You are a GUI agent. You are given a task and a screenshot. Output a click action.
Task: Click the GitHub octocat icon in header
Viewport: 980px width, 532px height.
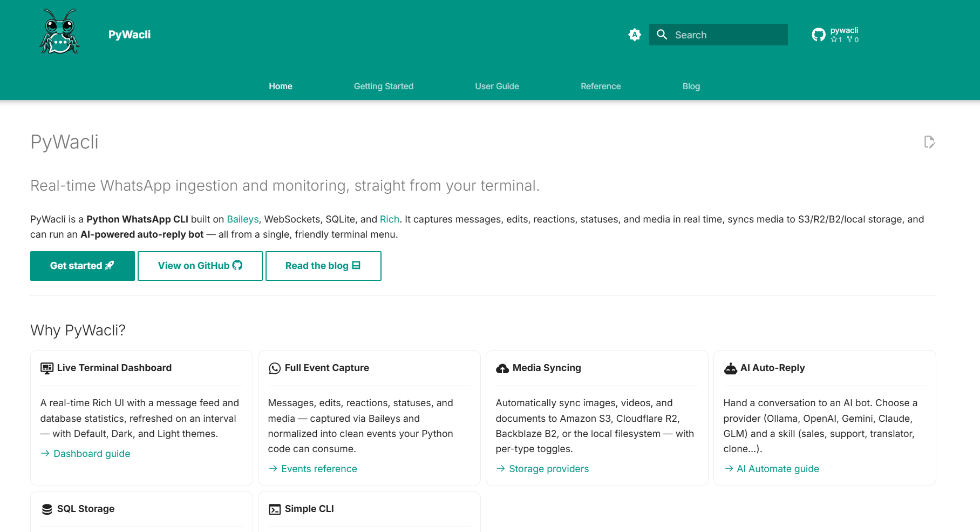819,35
